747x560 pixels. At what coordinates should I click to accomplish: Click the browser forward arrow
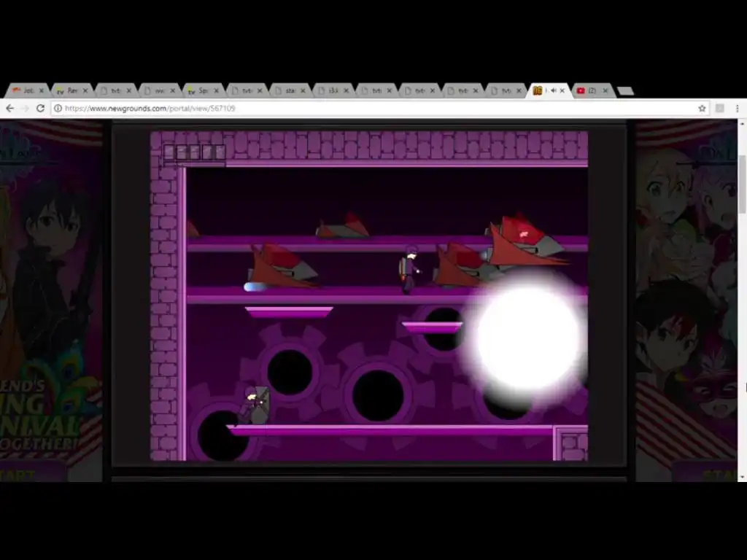click(x=26, y=109)
